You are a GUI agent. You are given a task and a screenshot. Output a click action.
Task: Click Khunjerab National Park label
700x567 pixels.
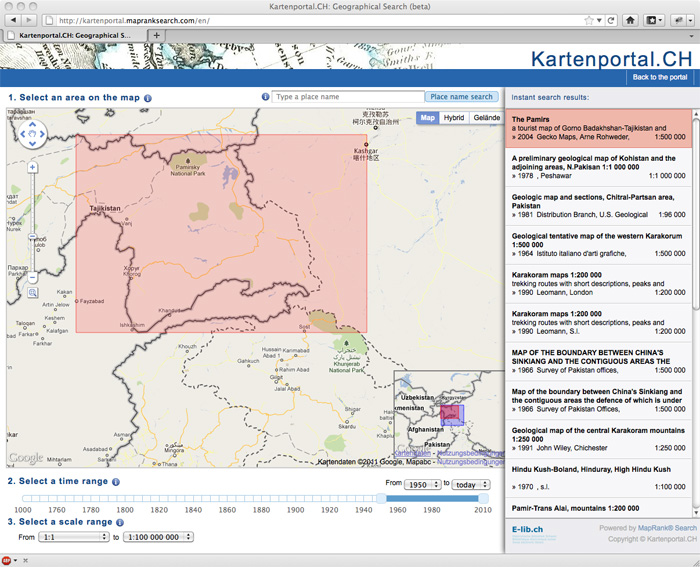point(346,367)
